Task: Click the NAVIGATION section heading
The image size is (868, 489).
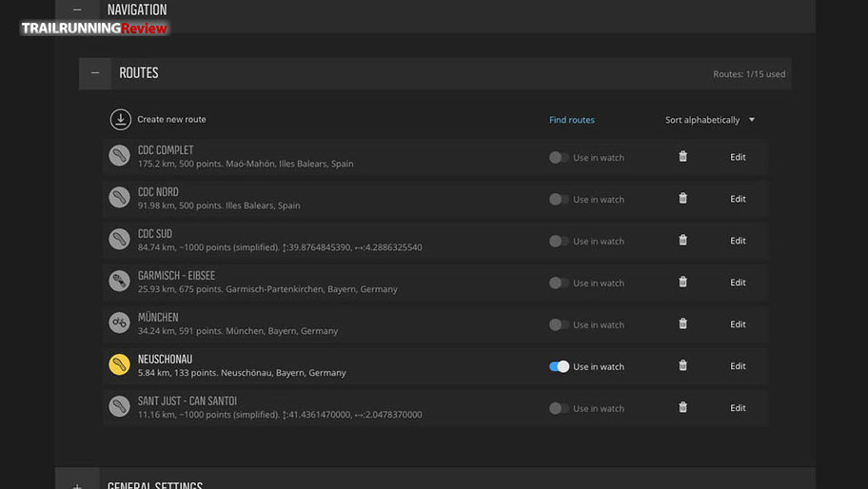Action: (x=137, y=10)
